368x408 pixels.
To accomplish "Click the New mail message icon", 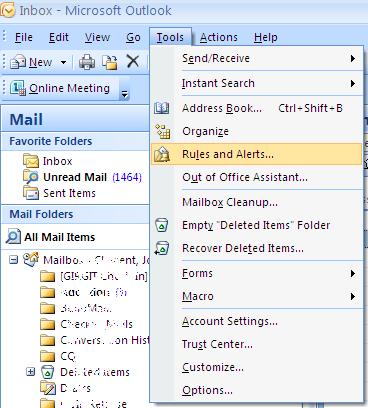I will tap(18, 62).
